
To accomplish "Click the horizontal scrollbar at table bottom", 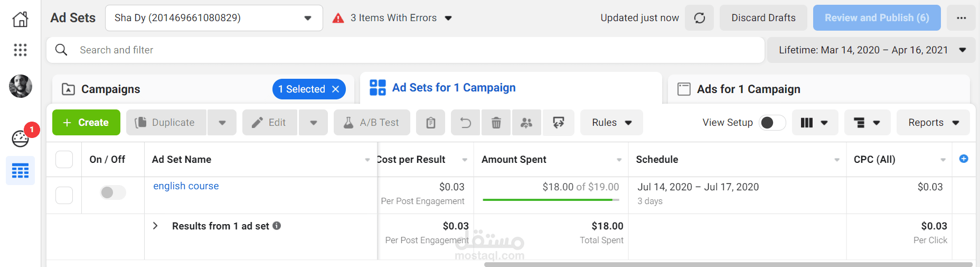I will pyautogui.click(x=728, y=264).
